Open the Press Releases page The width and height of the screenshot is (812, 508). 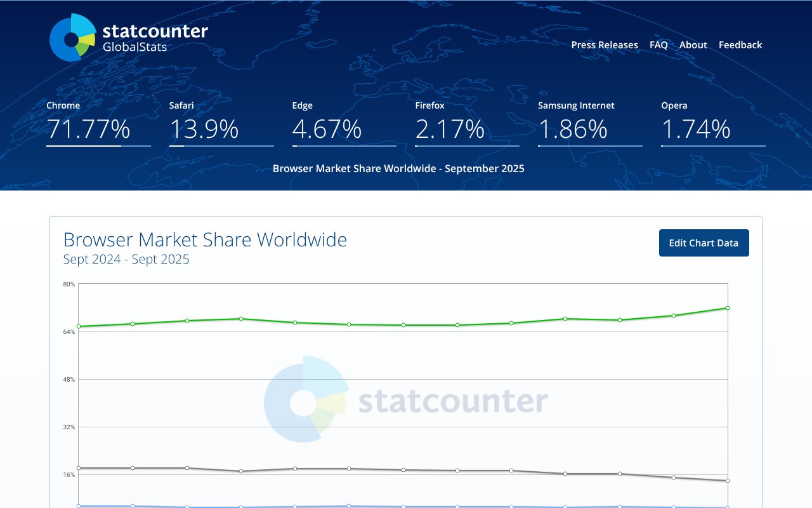(x=604, y=45)
